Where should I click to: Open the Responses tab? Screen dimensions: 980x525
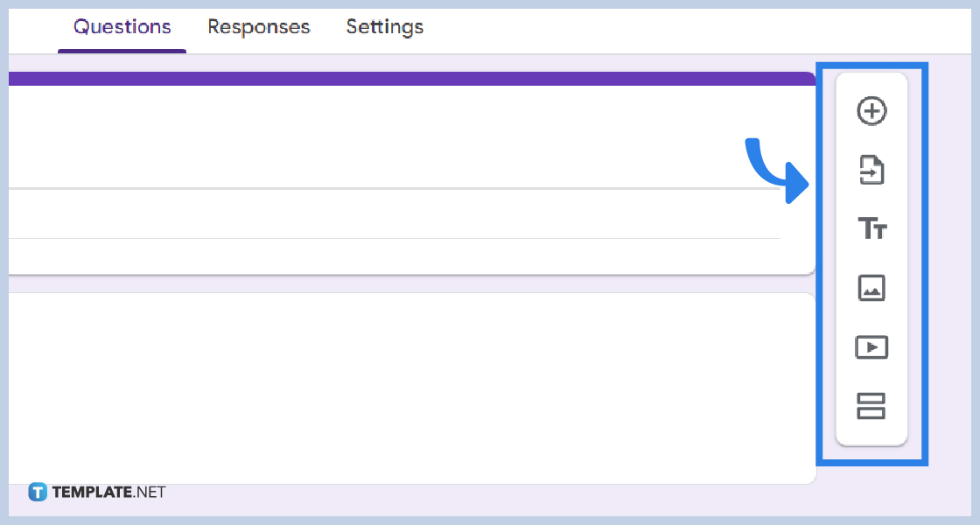point(258,27)
